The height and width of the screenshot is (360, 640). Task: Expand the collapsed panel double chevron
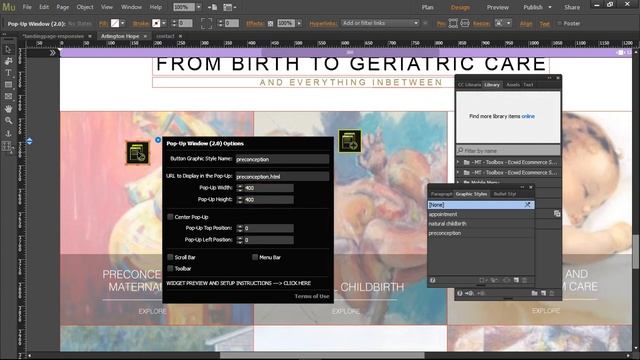tap(53, 53)
